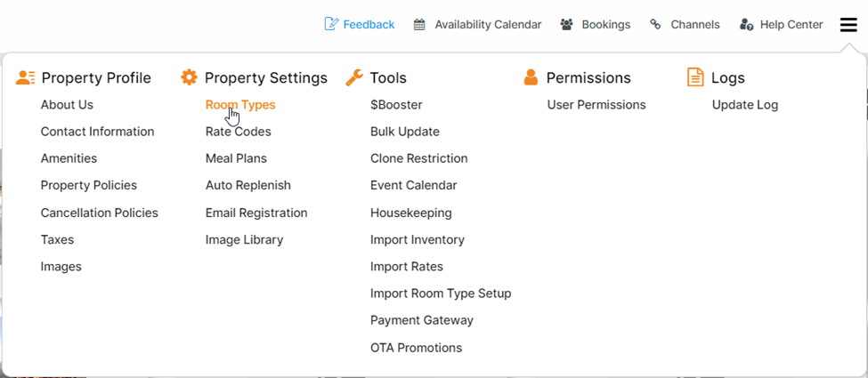Click the Property Profile icon
868x378 pixels.
25,77
